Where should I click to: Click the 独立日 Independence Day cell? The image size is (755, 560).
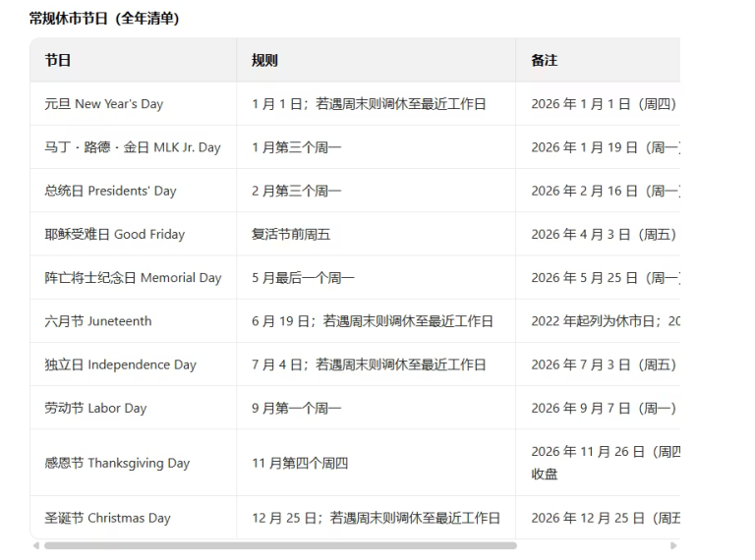[x=120, y=364]
